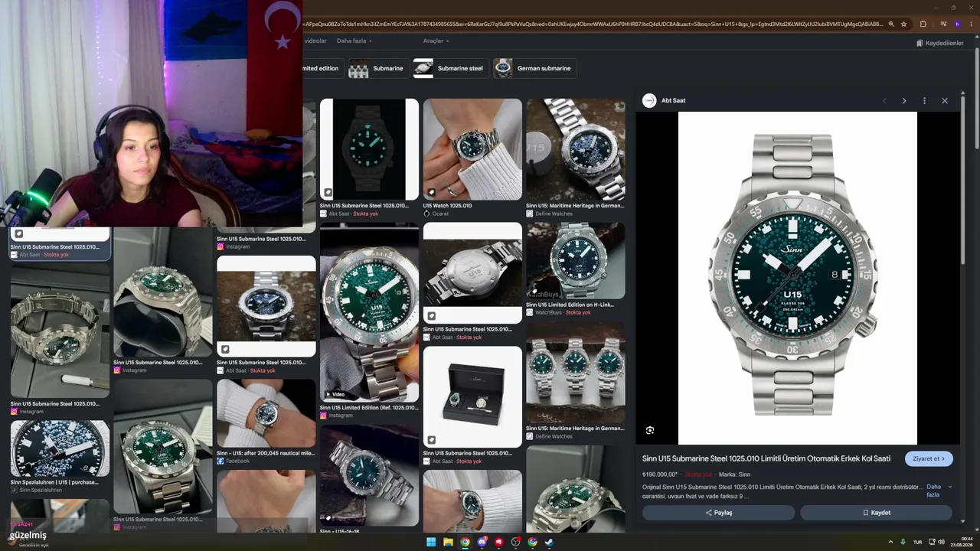
Task: Open the second Chrome icon in taskbar
Action: (532, 542)
